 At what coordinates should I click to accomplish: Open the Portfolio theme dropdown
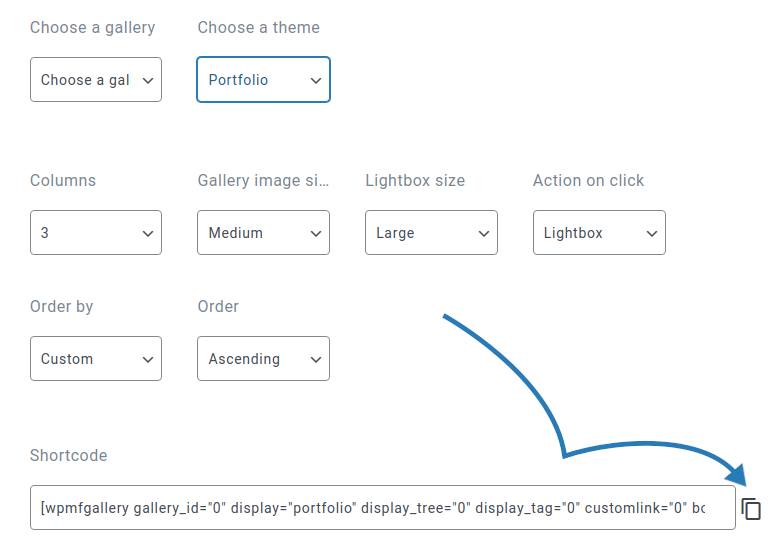click(263, 80)
